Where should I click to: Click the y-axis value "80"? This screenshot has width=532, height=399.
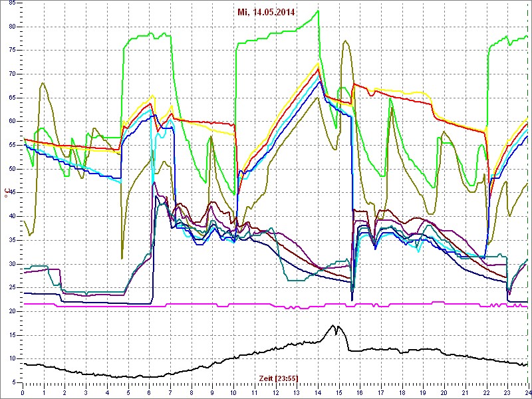(x=13, y=27)
